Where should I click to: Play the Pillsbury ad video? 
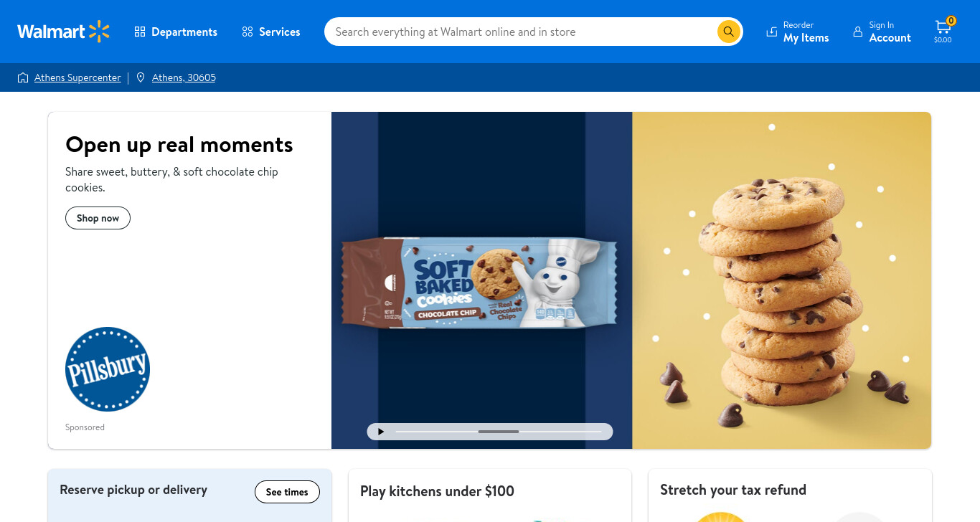click(x=381, y=432)
